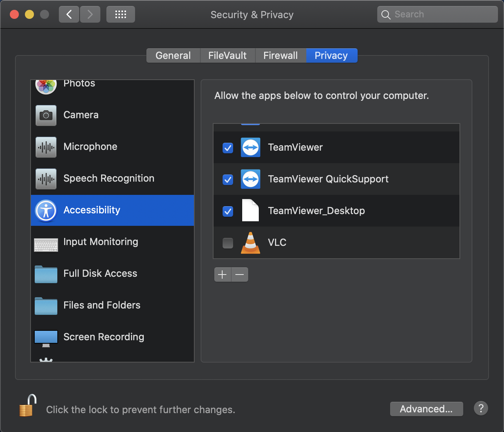Show all preferences grid button
Image resolution: width=504 pixels, height=432 pixels.
(x=121, y=14)
